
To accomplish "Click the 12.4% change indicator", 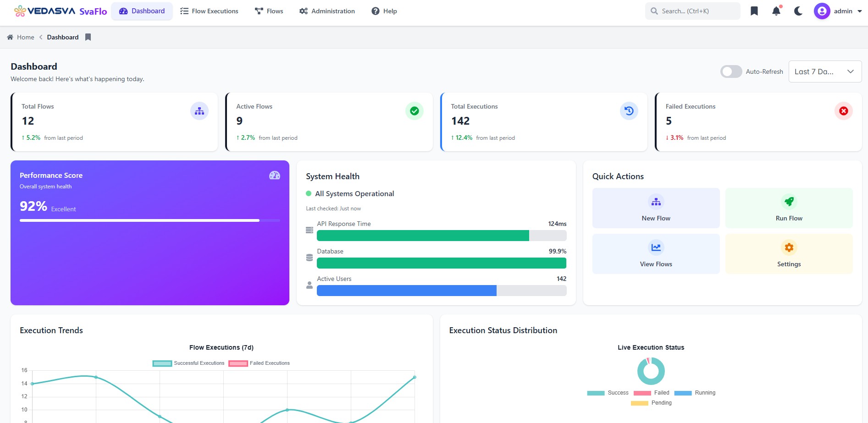I will tap(462, 137).
